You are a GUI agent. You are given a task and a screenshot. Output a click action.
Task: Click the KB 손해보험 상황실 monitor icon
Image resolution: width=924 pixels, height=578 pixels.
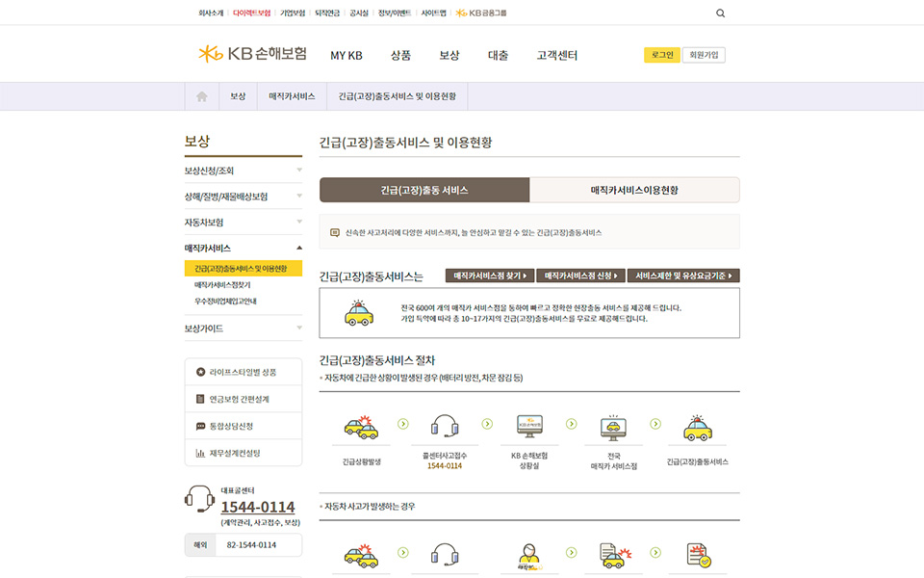click(529, 426)
